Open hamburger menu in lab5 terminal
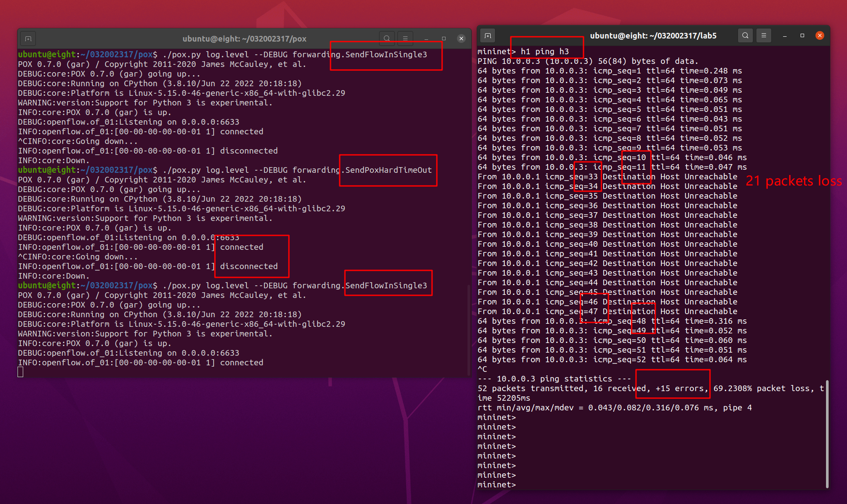 click(x=763, y=35)
